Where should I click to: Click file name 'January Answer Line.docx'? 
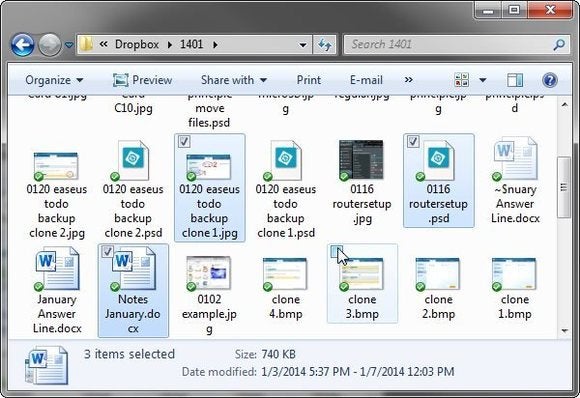click(x=57, y=314)
